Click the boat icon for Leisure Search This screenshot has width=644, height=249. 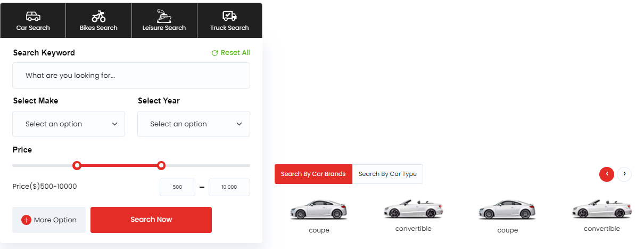coord(164,15)
